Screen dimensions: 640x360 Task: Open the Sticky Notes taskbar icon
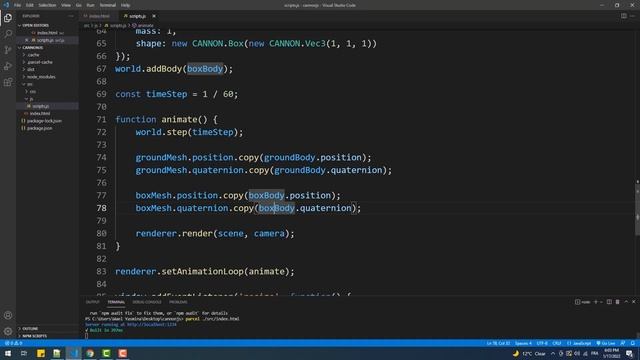tap(41, 353)
